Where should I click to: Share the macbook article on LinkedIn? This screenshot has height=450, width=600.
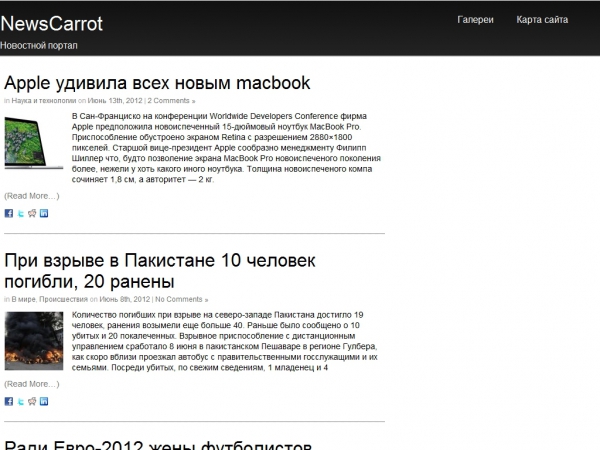coord(44,213)
